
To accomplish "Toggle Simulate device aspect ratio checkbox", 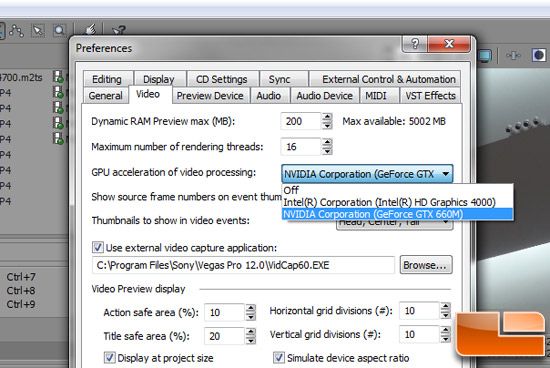I will (x=279, y=358).
